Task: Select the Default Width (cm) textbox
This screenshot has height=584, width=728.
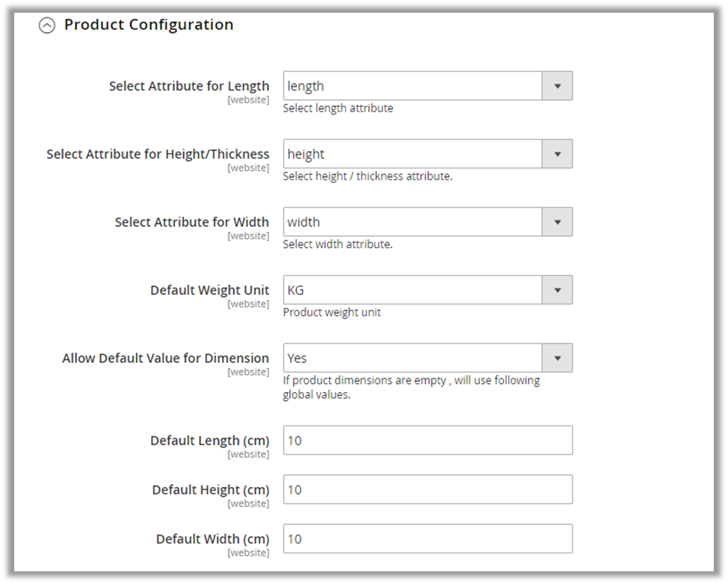Action: click(x=428, y=539)
